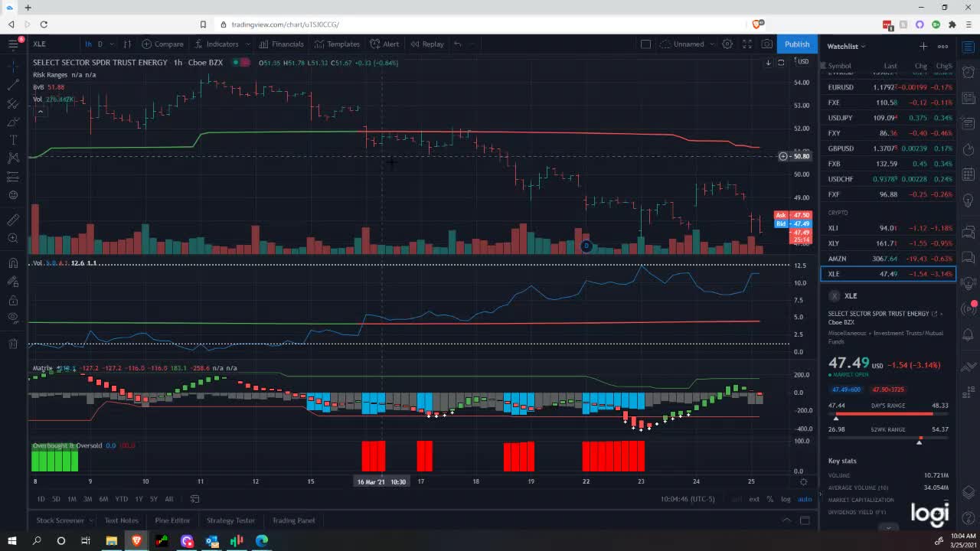Screen dimensions: 980x551
Task: Open Brave browser in the taskbar
Action: (x=137, y=541)
